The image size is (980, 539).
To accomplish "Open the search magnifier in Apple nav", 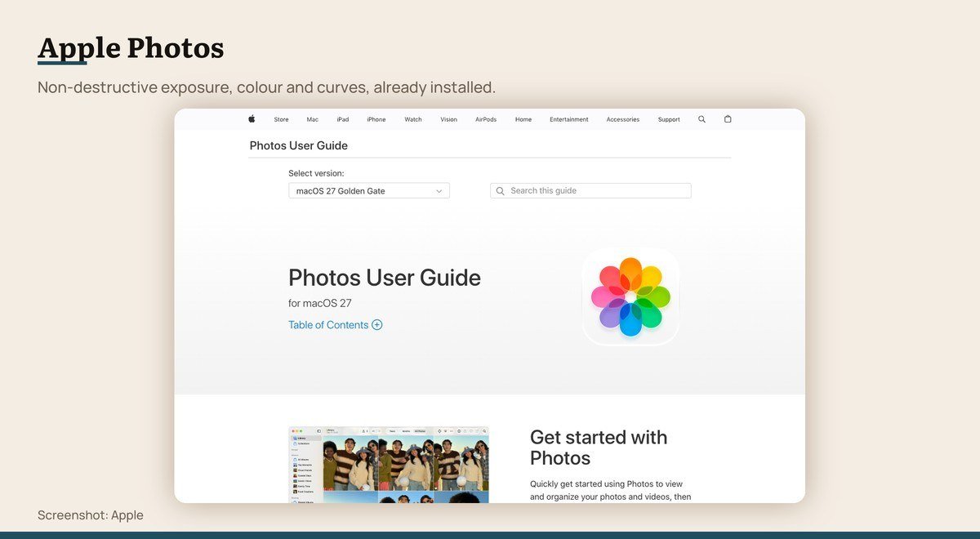I will tap(702, 119).
